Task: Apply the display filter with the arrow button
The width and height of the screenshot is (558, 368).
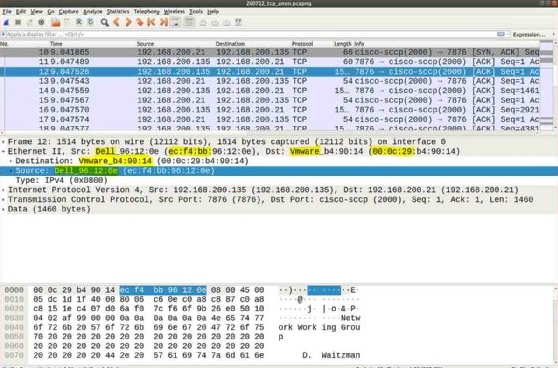Action: pos(501,35)
